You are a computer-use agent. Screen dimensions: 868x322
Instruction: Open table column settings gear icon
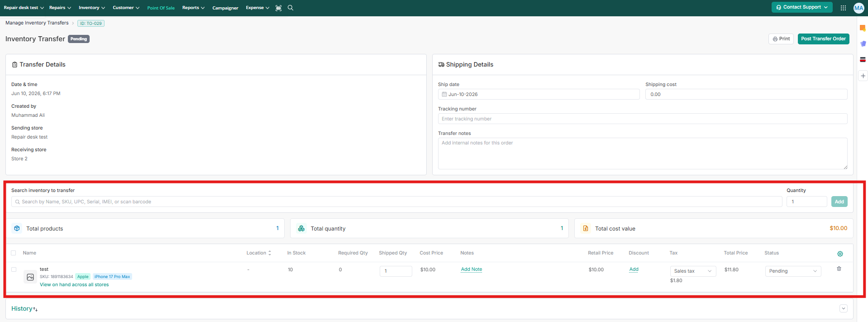click(x=840, y=254)
